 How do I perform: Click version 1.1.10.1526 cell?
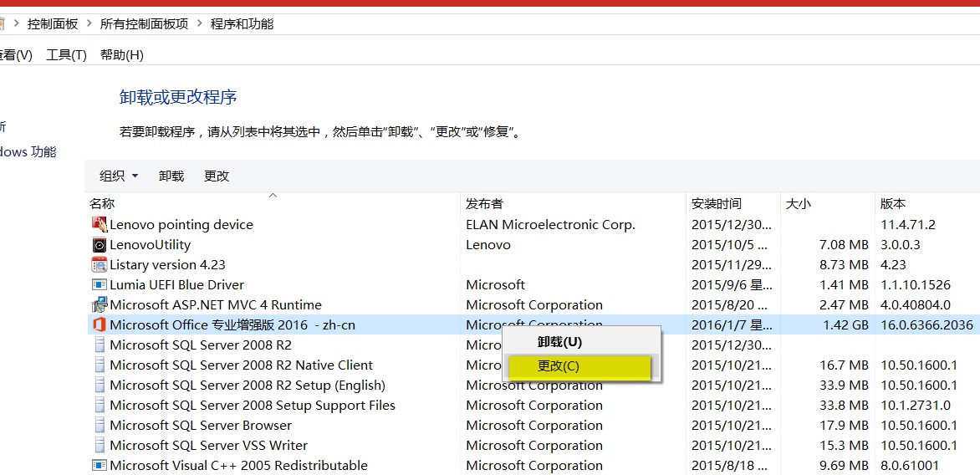916,284
